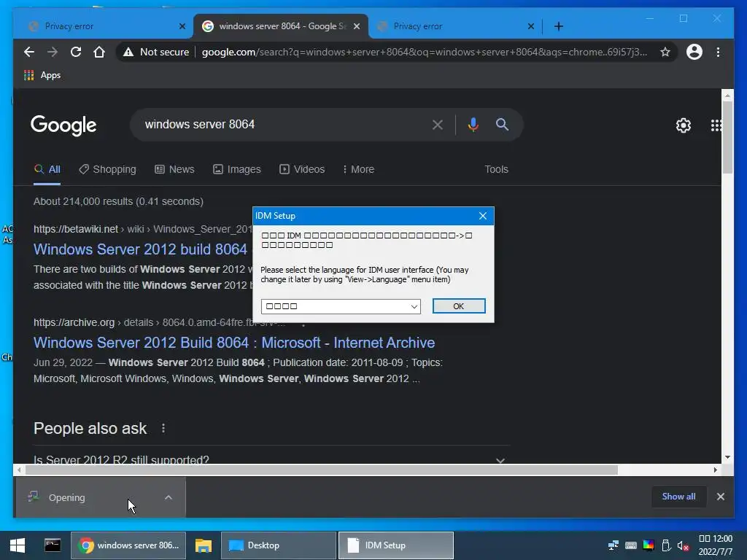This screenshot has width=747, height=560.
Task: Reload the Google search page
Action: [x=76, y=52]
